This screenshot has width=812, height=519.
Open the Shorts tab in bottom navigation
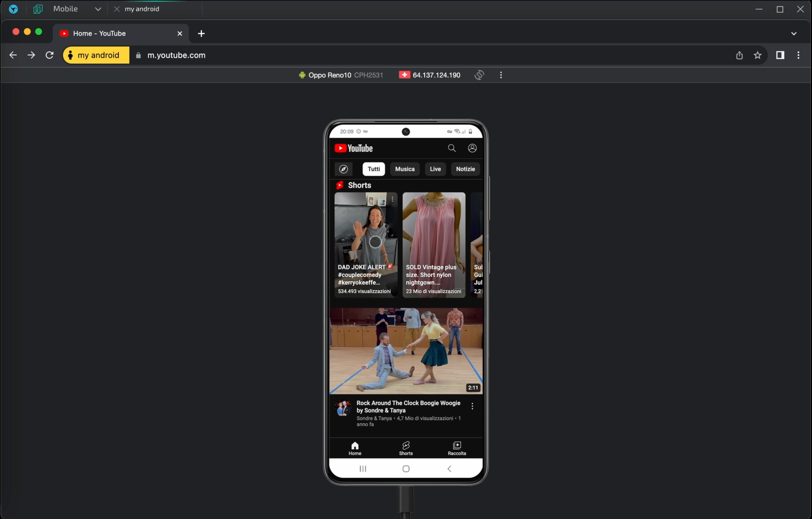(406, 448)
